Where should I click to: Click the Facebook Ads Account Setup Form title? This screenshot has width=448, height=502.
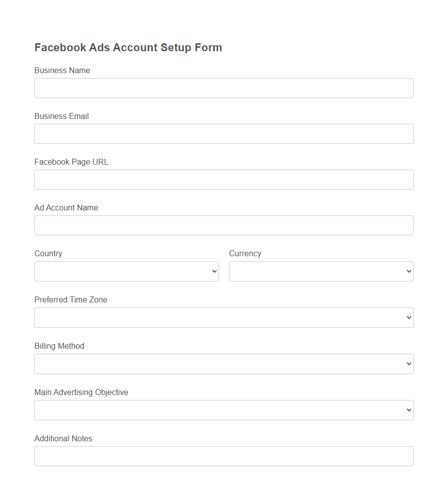[x=128, y=47]
